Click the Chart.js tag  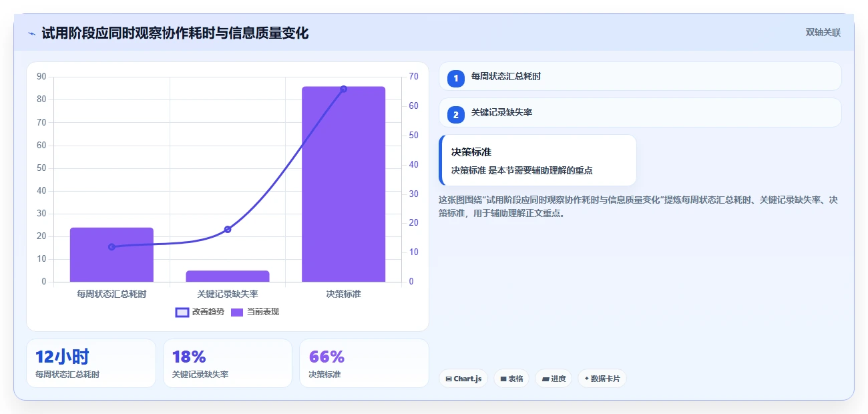pos(463,379)
